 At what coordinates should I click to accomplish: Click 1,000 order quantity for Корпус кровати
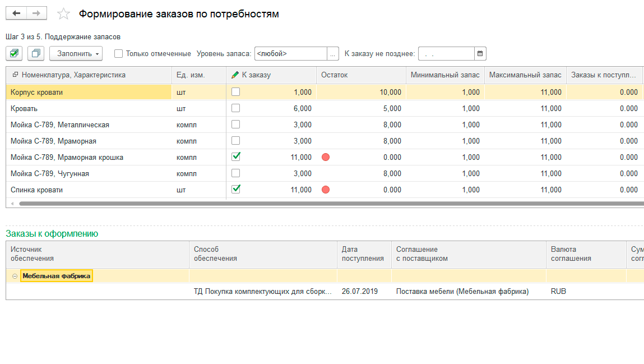click(303, 92)
